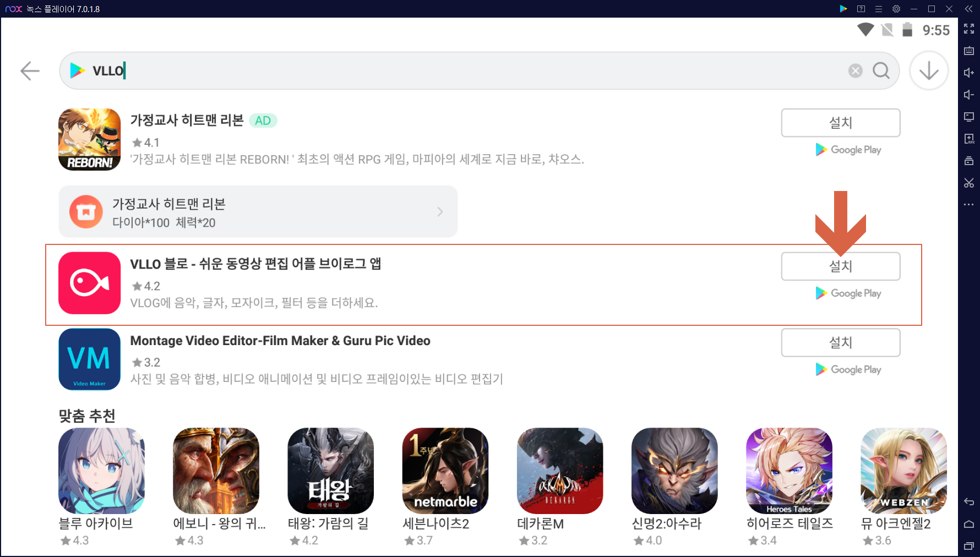
Task: Open Nox keyboard mapping icon
Action: click(x=969, y=51)
